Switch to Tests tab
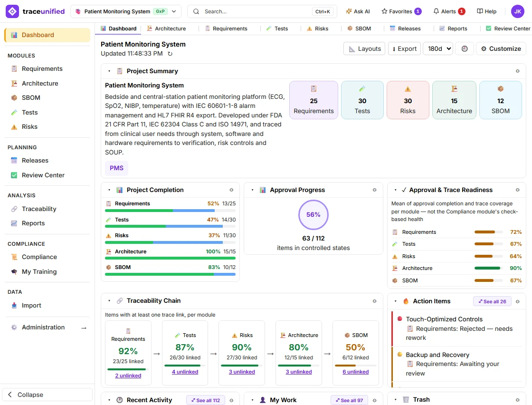532x405 pixels. click(x=277, y=29)
